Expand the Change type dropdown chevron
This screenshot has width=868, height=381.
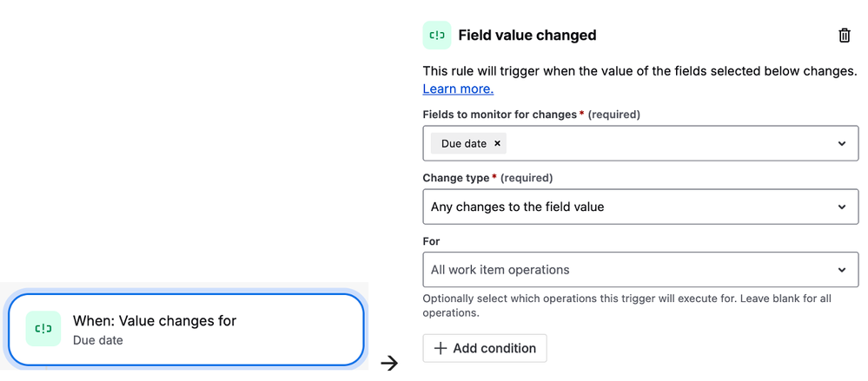pyautogui.click(x=841, y=207)
